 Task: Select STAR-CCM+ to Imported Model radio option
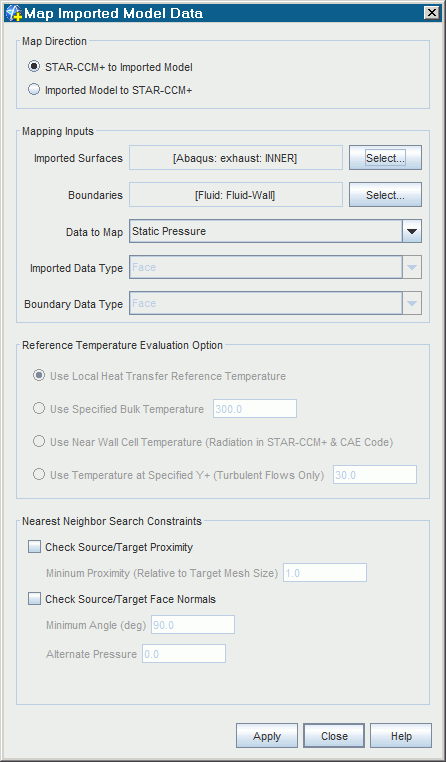point(34,67)
